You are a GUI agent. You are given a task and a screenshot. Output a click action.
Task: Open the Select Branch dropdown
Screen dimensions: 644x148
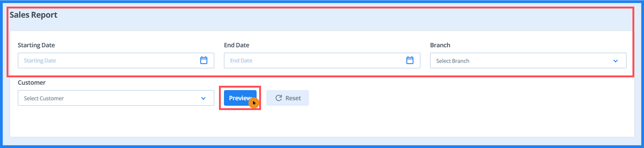[528, 60]
